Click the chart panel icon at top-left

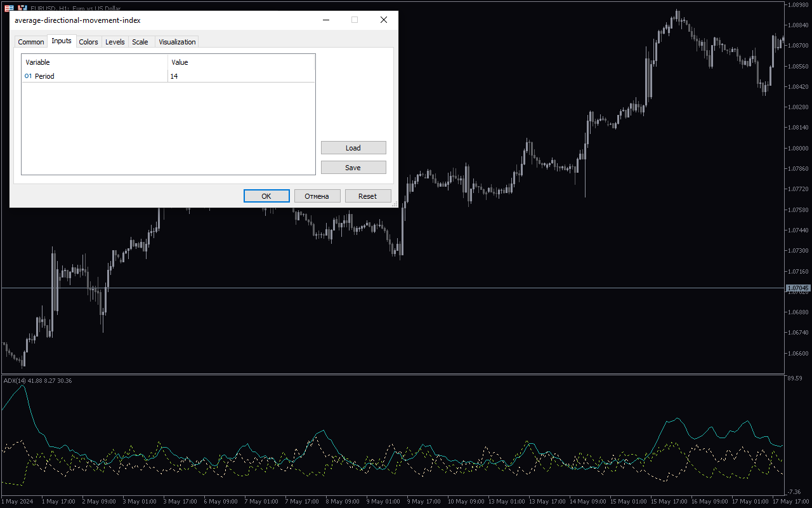click(x=9, y=8)
